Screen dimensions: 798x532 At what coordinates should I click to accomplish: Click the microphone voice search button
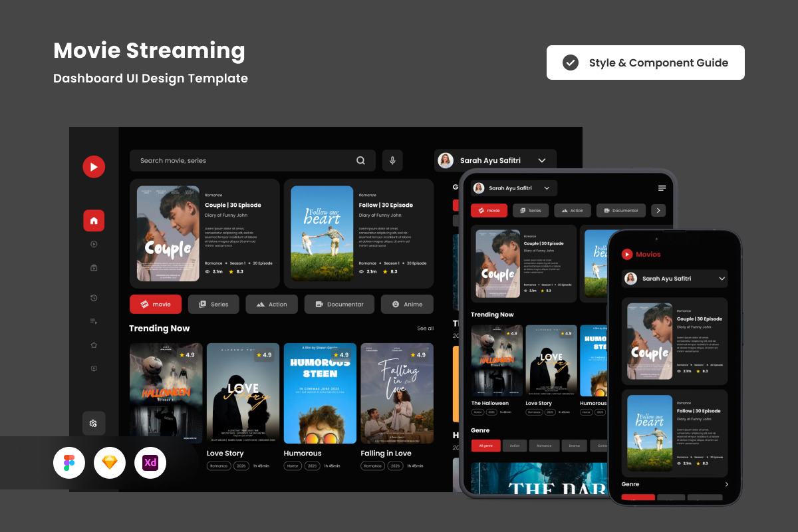392,160
